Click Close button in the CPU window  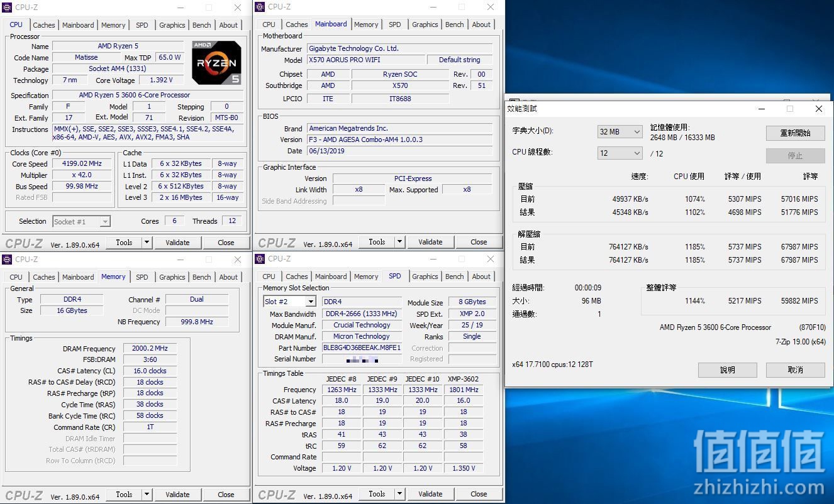(226, 242)
